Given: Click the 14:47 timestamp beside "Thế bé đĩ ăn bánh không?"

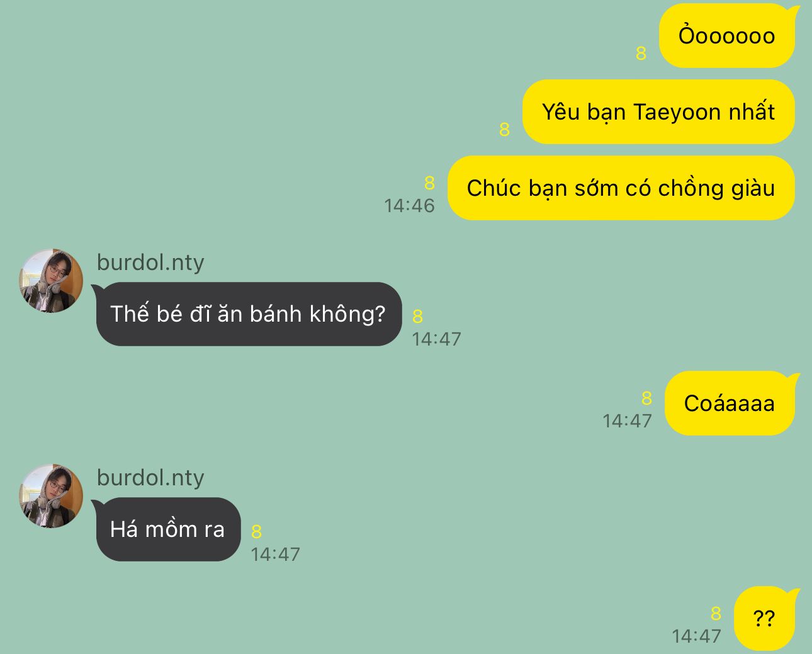Looking at the screenshot, I should pos(436,339).
